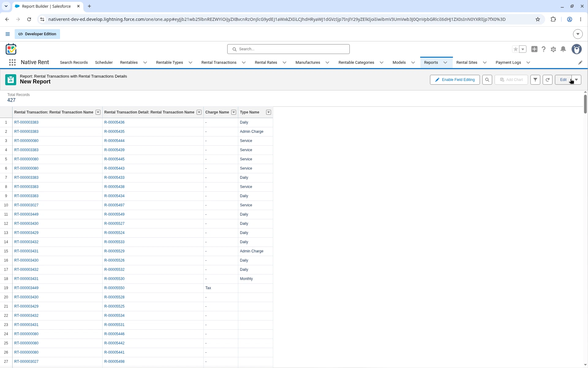Open browser tab search dropdown arrow
This screenshot has width=588, height=368.
click(6, 6)
